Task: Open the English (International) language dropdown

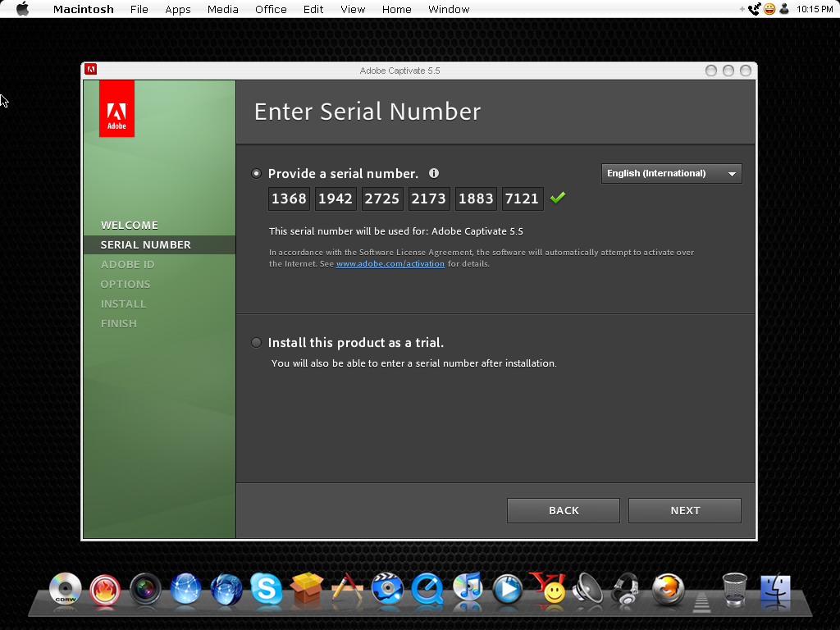Action: pos(672,174)
